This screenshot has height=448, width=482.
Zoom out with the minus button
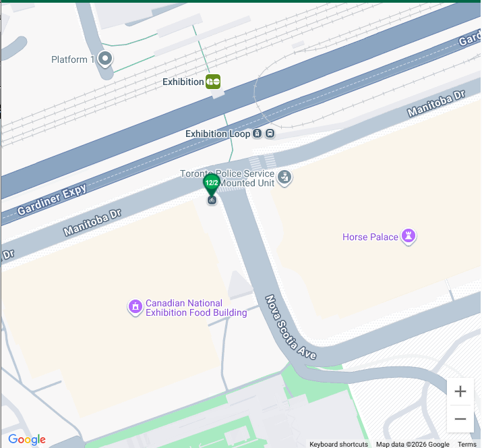tap(460, 419)
